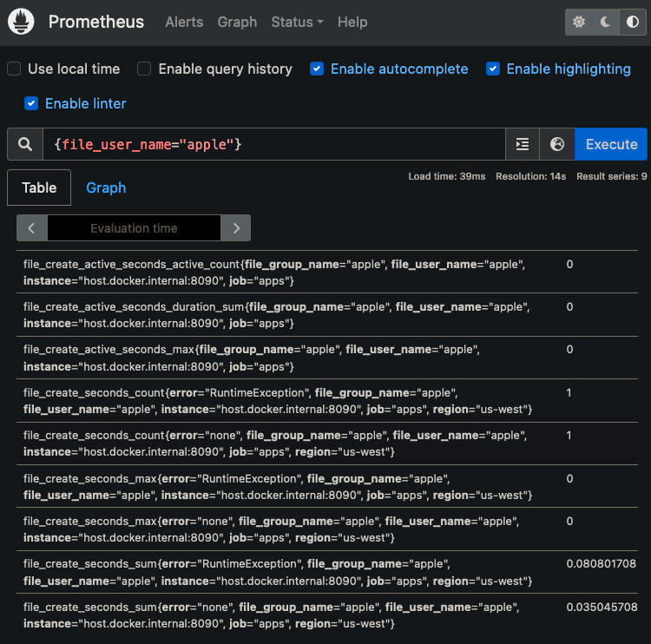Click Result series: 9 text
Viewport: 651px width, 644px height.
[612, 176]
